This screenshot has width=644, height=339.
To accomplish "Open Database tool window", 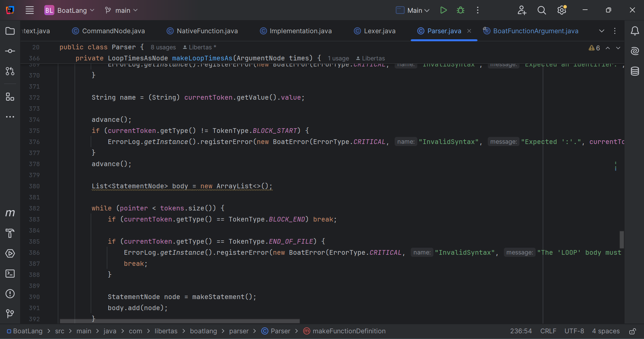I will coord(635,71).
